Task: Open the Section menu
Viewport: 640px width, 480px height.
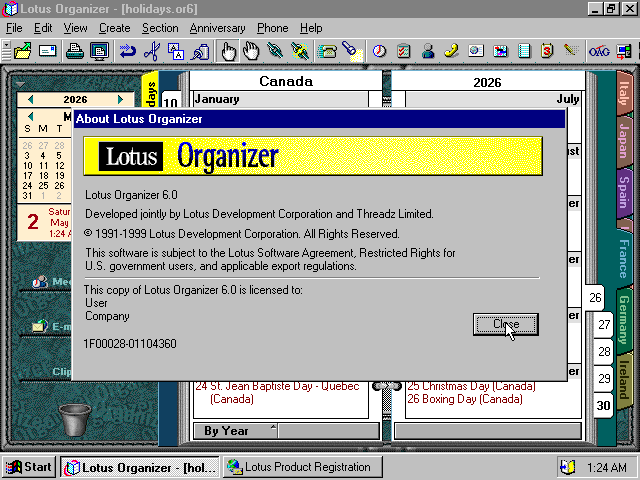Action: click(160, 28)
